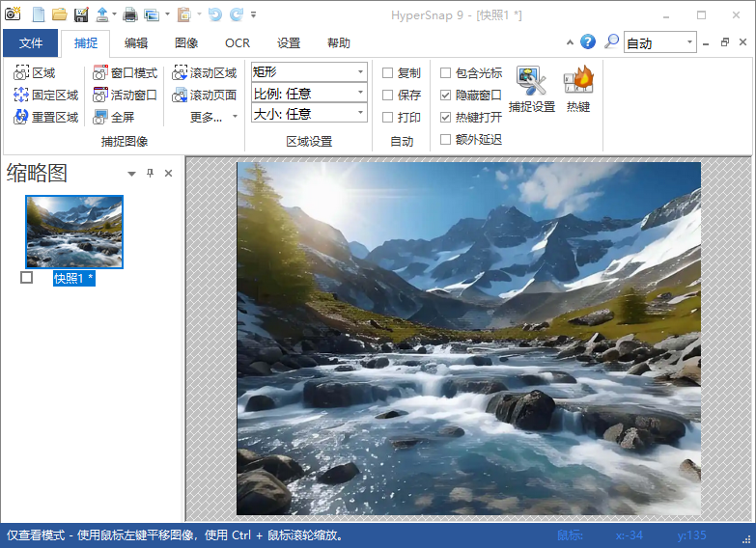Open 捕捉设置 capture settings
756x548 pixels.
[x=531, y=90]
